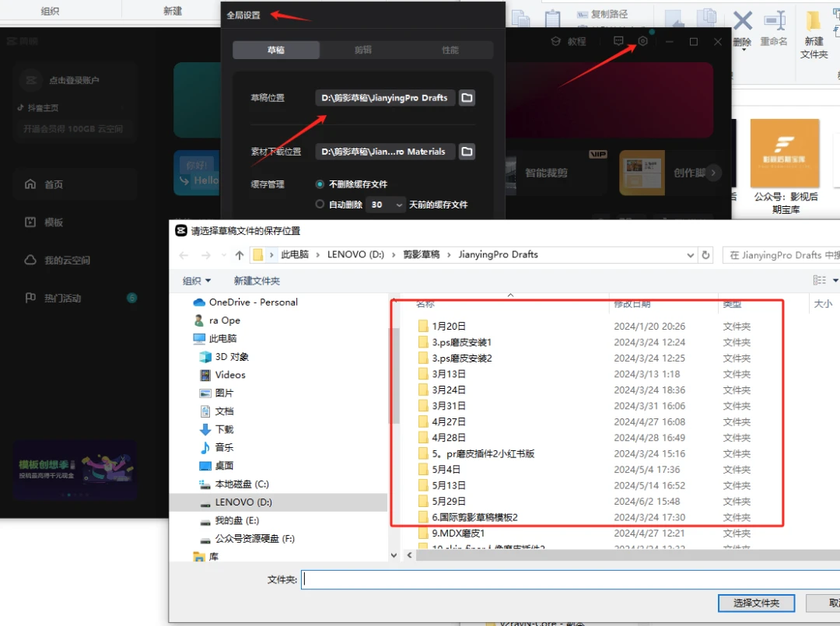Click the search box in JianyingPro Drafts
This screenshot has width=840, height=626.
(781, 255)
